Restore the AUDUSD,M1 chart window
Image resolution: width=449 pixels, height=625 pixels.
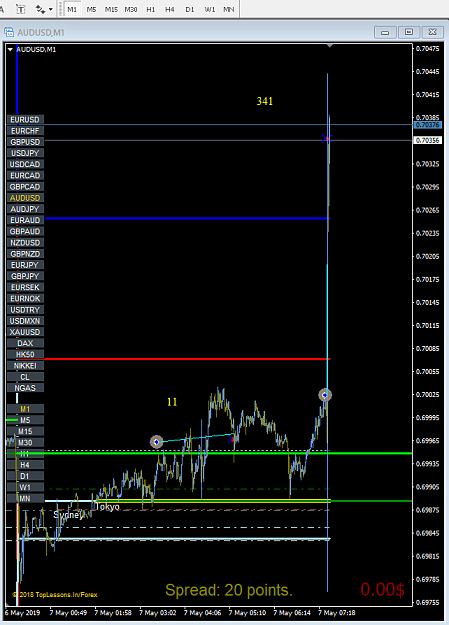pos(409,32)
